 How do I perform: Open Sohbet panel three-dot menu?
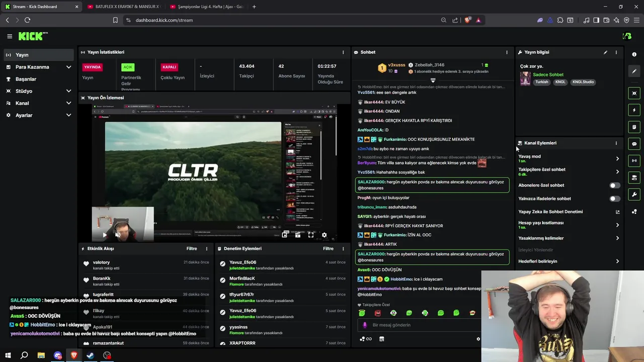tap(507, 52)
